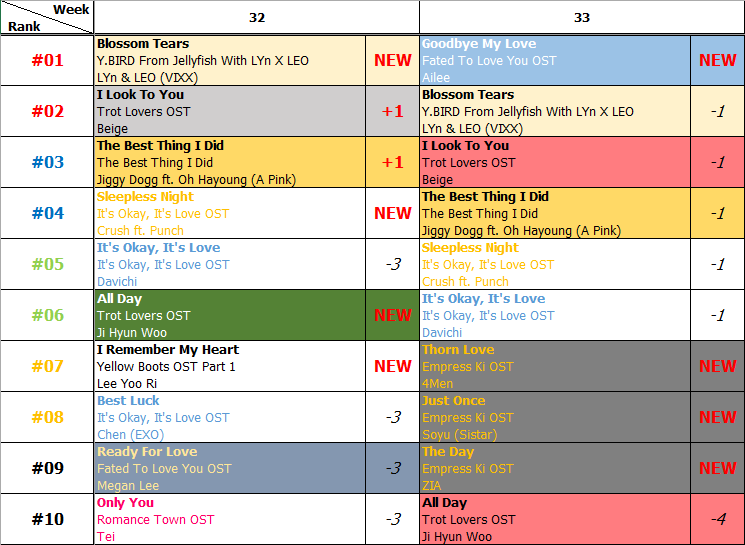
Task: Click Best Luck by Chen (EXO)
Action: coord(230,417)
